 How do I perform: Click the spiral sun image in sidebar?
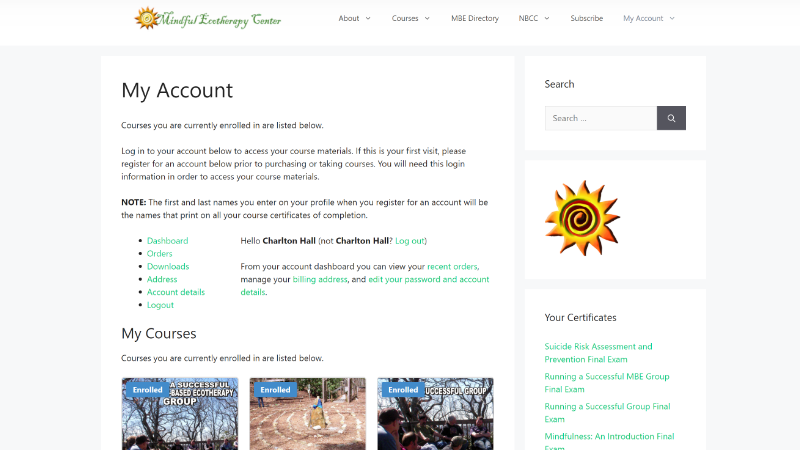point(582,218)
